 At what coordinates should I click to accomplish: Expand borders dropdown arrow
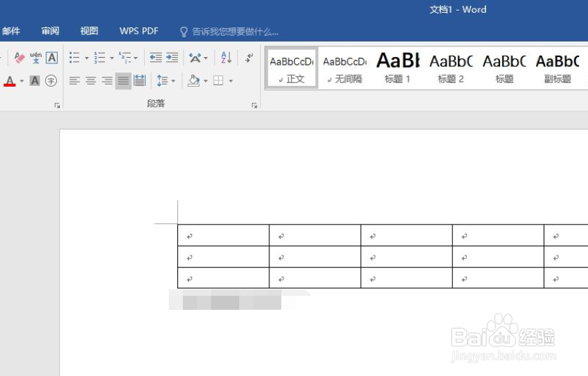pyautogui.click(x=231, y=81)
